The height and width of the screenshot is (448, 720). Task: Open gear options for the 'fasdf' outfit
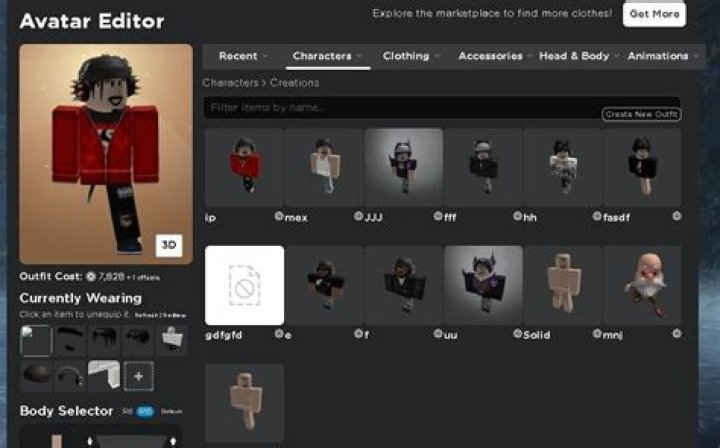pos(676,216)
